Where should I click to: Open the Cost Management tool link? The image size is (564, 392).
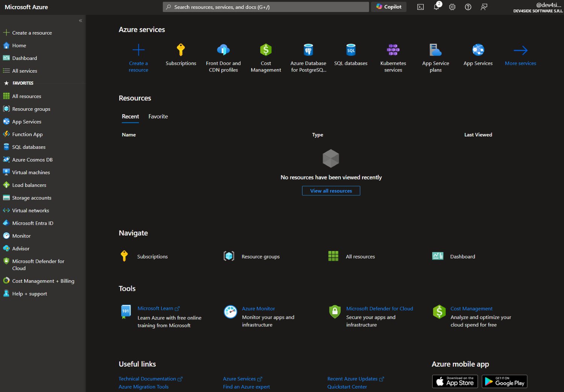click(472, 309)
